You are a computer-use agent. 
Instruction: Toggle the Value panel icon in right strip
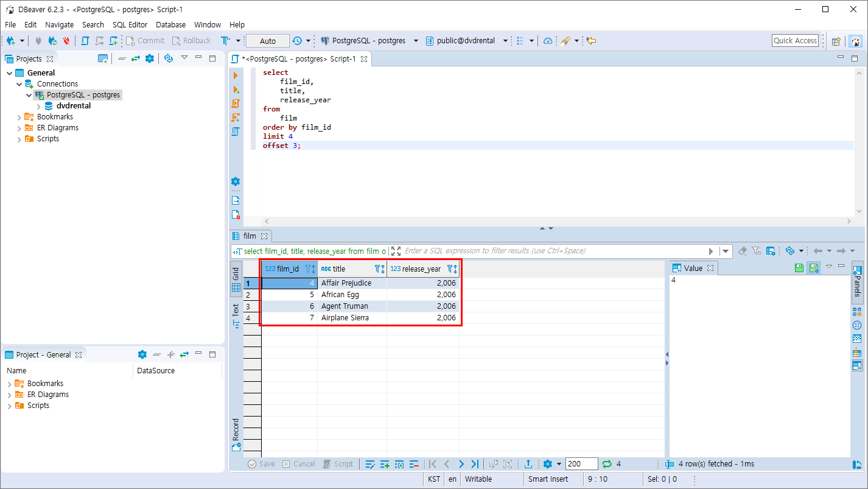click(857, 365)
